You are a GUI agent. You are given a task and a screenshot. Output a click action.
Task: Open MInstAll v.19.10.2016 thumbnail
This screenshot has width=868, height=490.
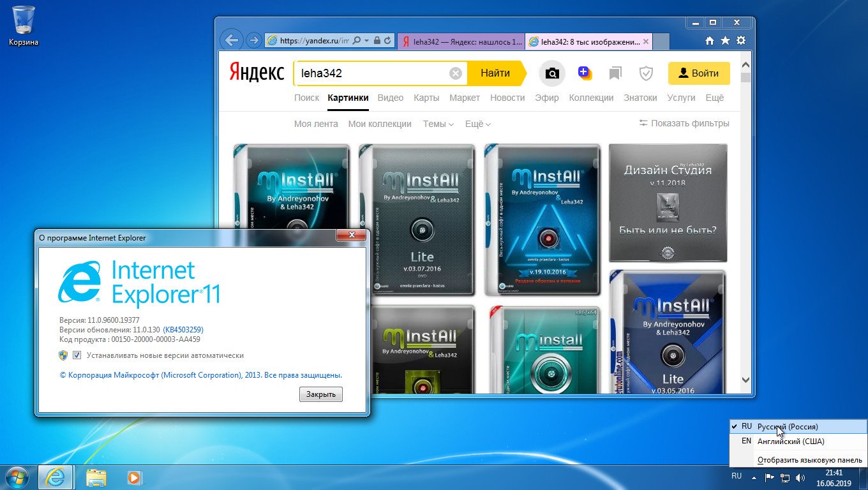click(x=542, y=220)
